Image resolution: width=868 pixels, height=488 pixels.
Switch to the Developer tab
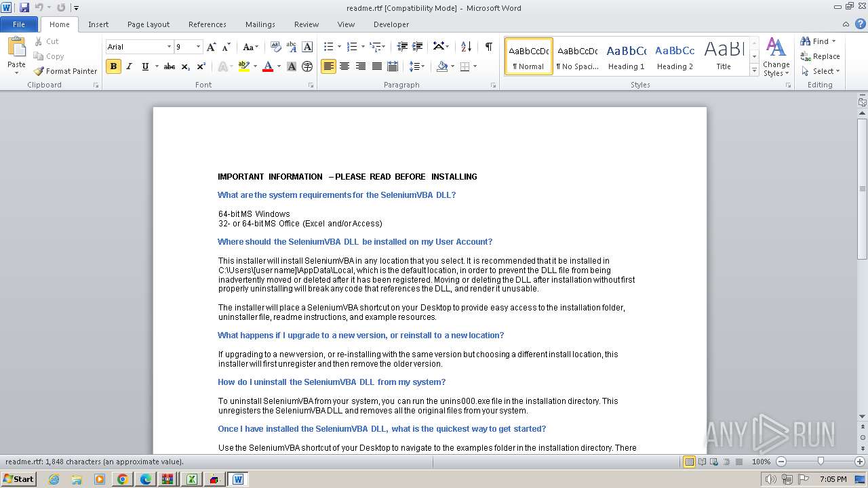(391, 24)
